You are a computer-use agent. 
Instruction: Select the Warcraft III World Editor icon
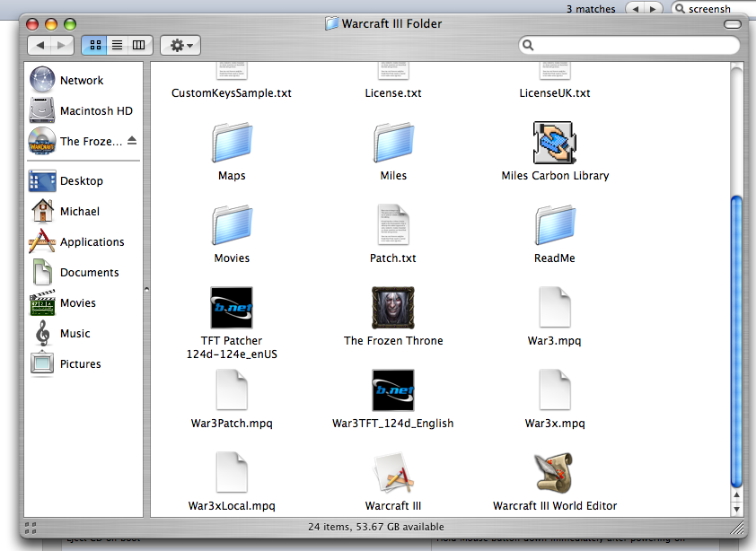555,472
